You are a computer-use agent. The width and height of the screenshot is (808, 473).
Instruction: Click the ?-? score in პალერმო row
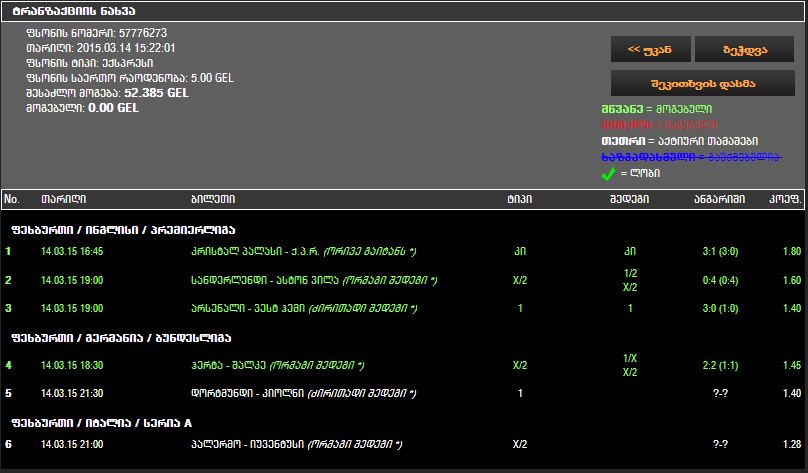point(720,444)
